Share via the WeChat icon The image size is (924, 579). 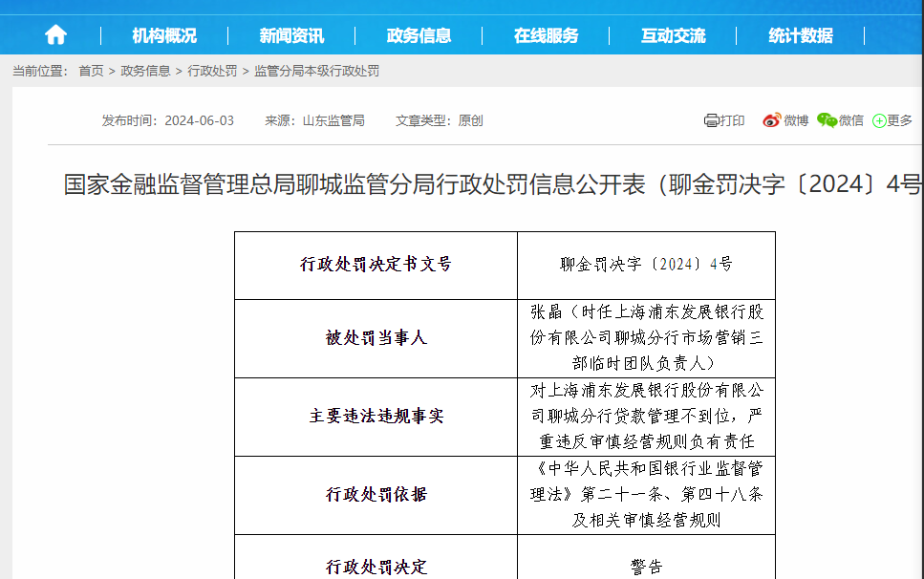tap(827, 120)
